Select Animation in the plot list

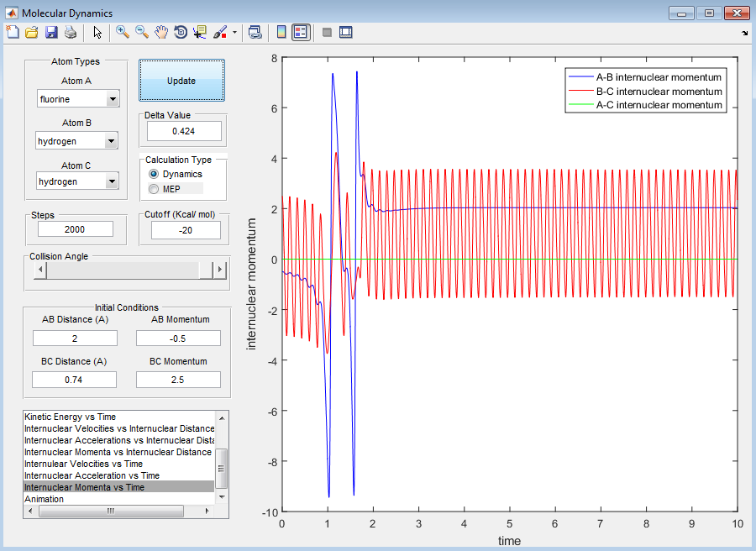click(x=46, y=499)
